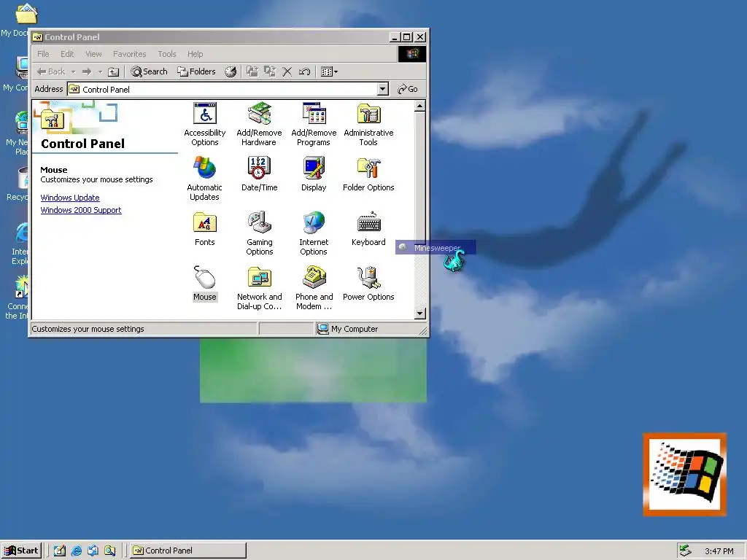Click the Search toolbar button

pyautogui.click(x=149, y=72)
